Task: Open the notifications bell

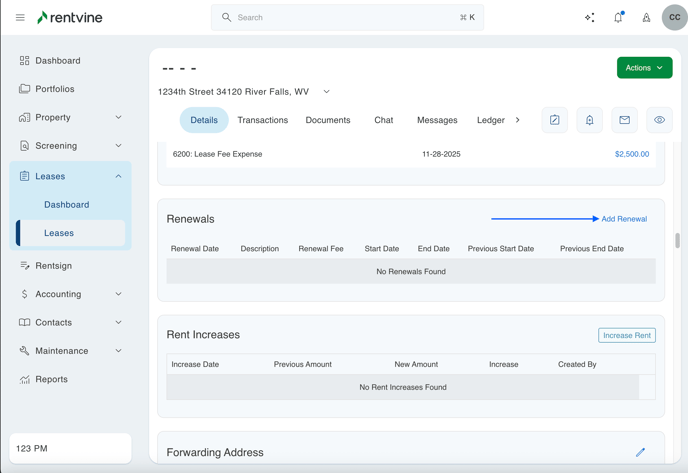Action: 618,18
